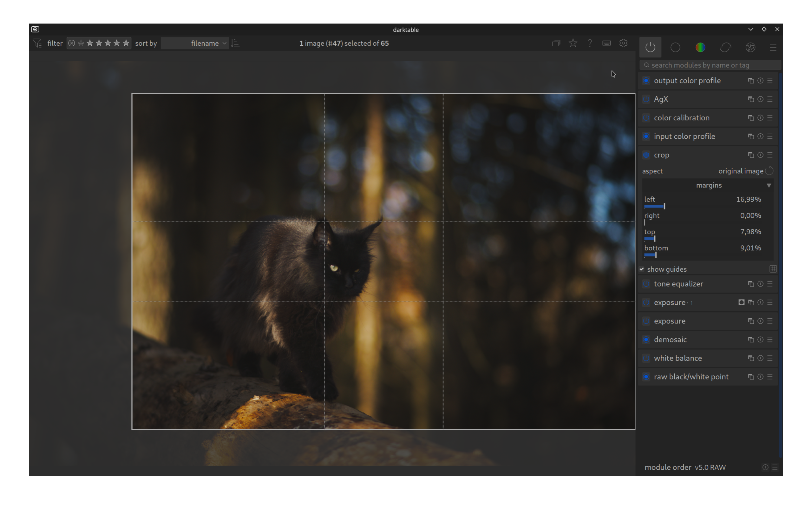
Task: Switch to the color module group tab
Action: [x=700, y=47]
